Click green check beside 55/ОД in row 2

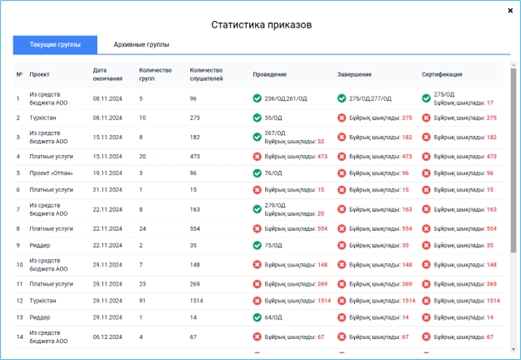[257, 118]
